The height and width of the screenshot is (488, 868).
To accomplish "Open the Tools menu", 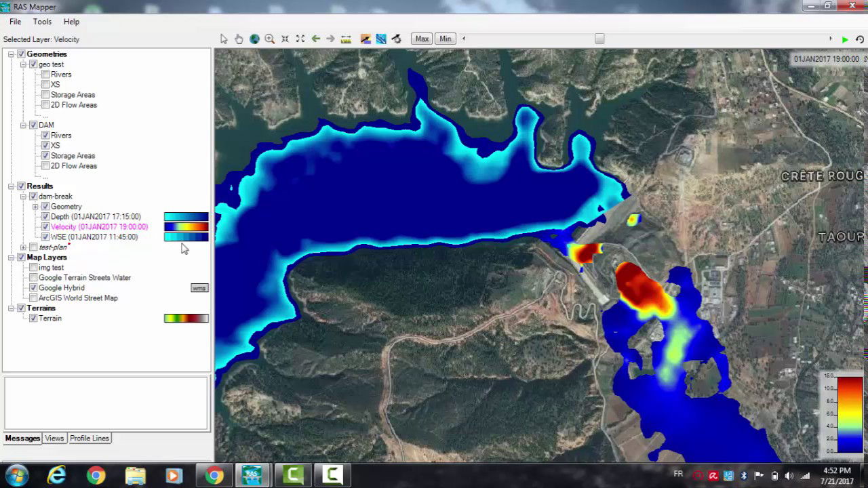I will tap(42, 22).
